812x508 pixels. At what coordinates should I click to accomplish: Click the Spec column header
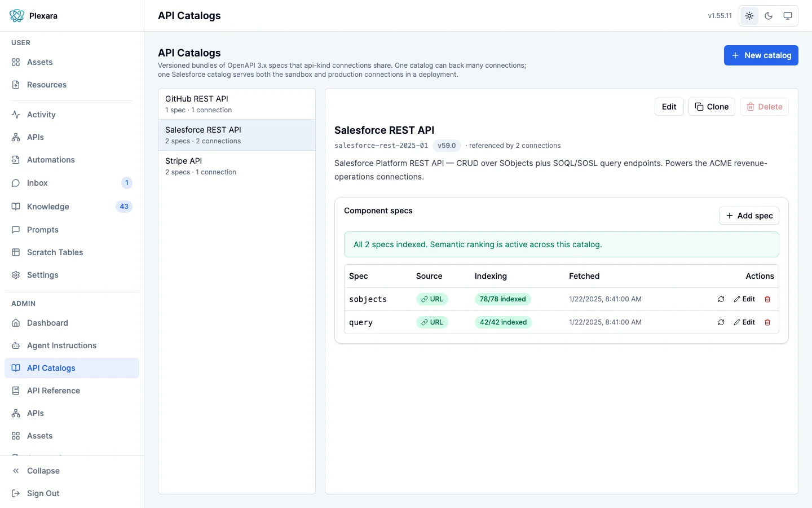359,276
